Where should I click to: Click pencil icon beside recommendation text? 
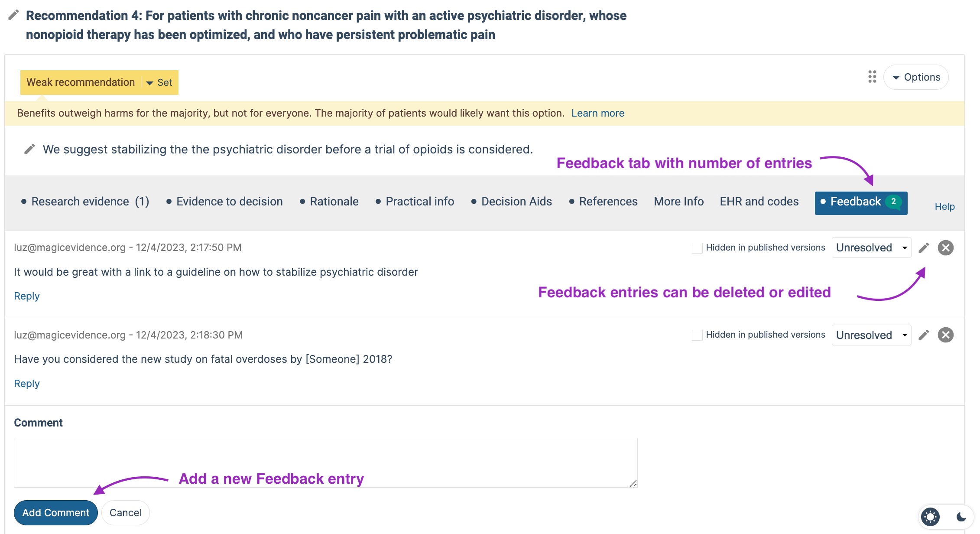(29, 150)
